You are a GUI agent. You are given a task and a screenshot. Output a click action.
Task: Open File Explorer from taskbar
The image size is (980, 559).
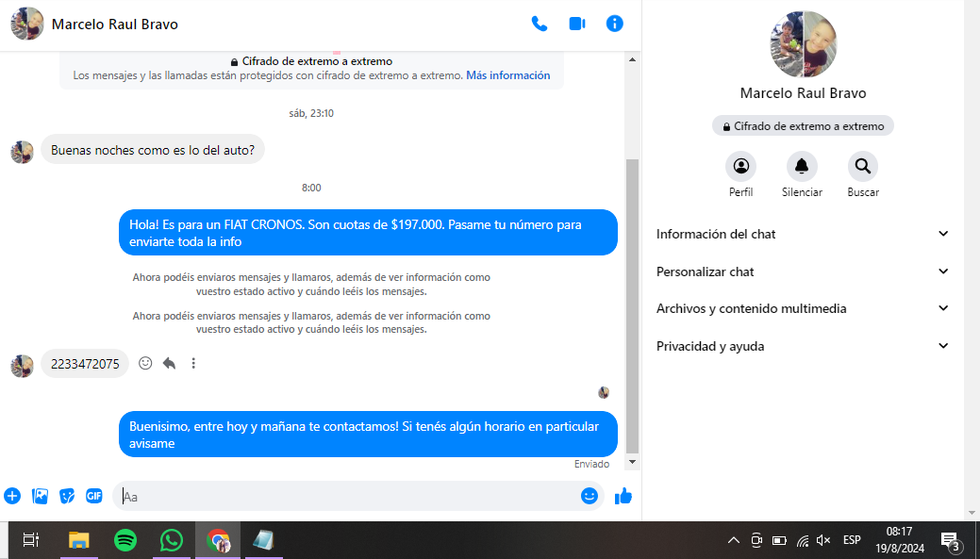pos(78,539)
